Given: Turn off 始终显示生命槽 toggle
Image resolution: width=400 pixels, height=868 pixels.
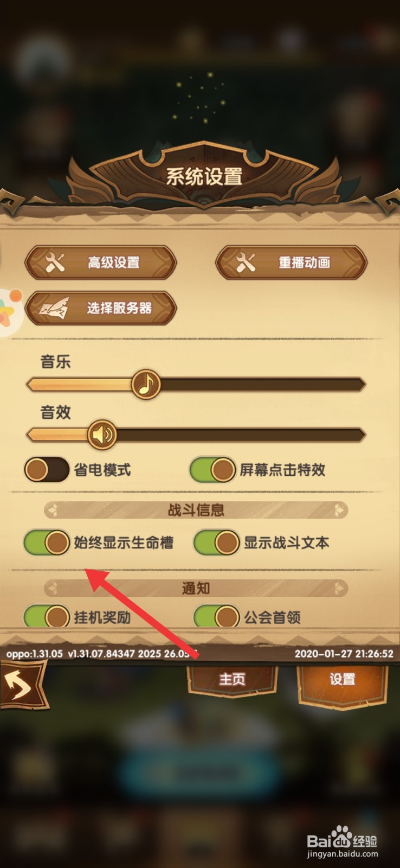Looking at the screenshot, I should pos(47,542).
